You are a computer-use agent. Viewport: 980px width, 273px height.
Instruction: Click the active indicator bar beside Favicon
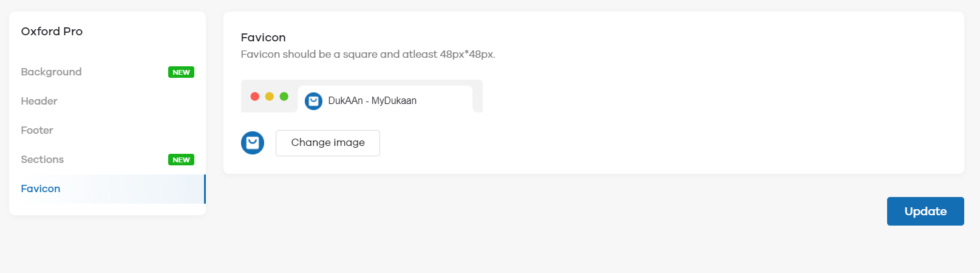(205, 188)
